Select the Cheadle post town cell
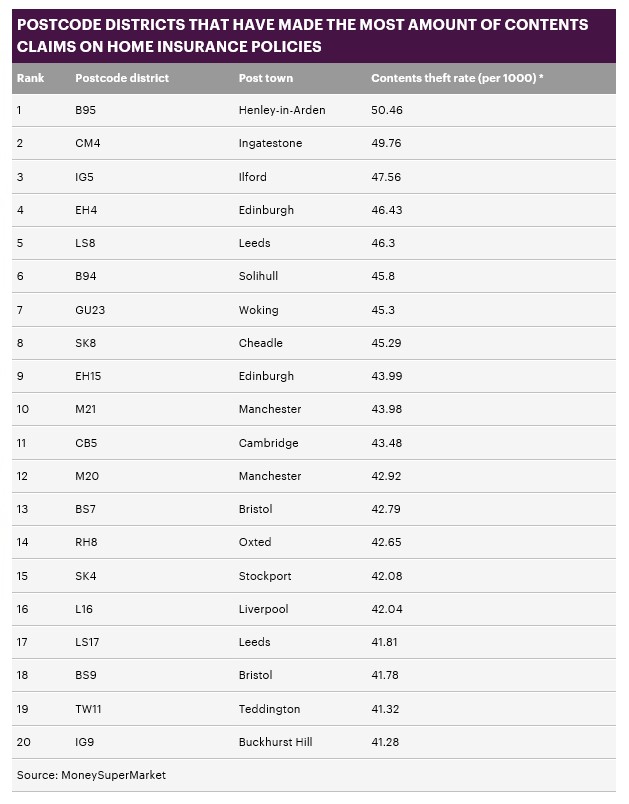629x804 pixels. coord(261,343)
